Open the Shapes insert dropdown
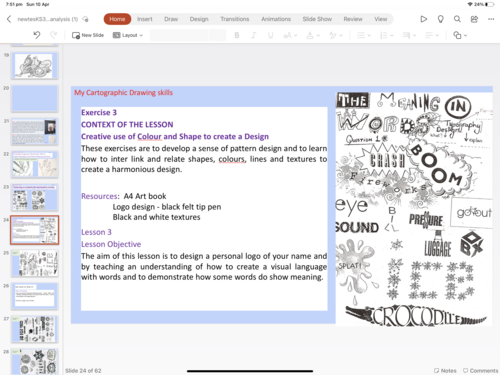This screenshot has height=375, width=500. click(x=460, y=35)
